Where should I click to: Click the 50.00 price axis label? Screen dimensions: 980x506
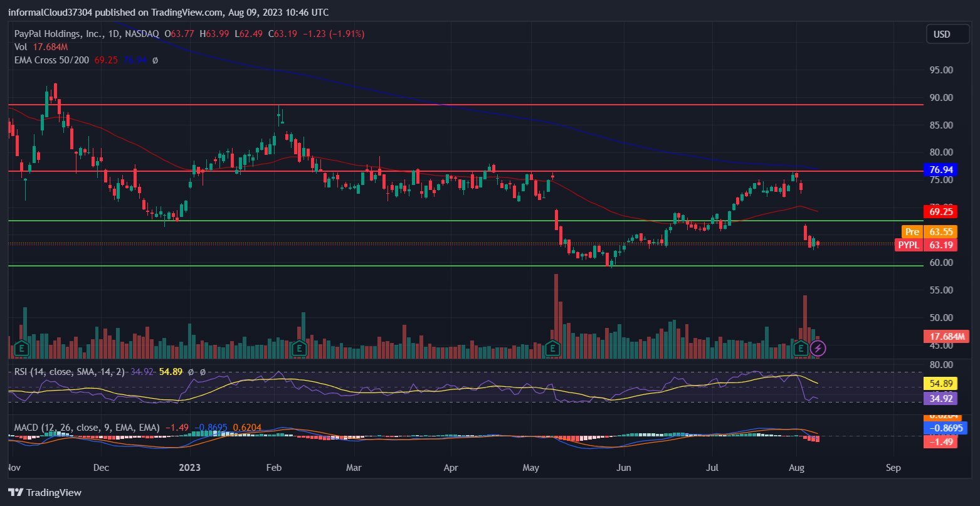(x=941, y=317)
